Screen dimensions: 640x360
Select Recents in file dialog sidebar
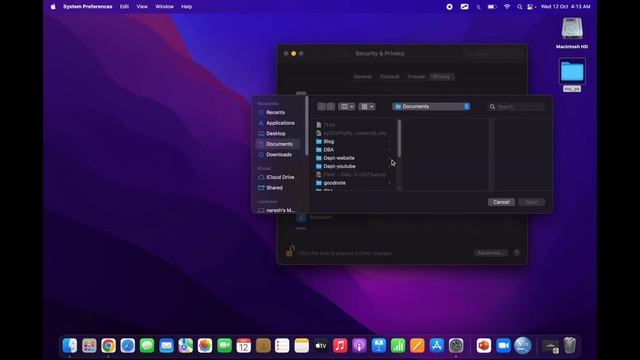click(278, 112)
